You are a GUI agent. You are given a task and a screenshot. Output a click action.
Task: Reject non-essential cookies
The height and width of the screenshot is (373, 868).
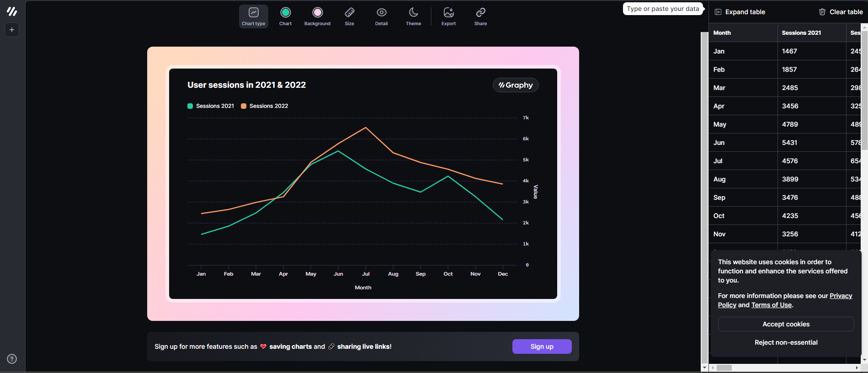(786, 342)
